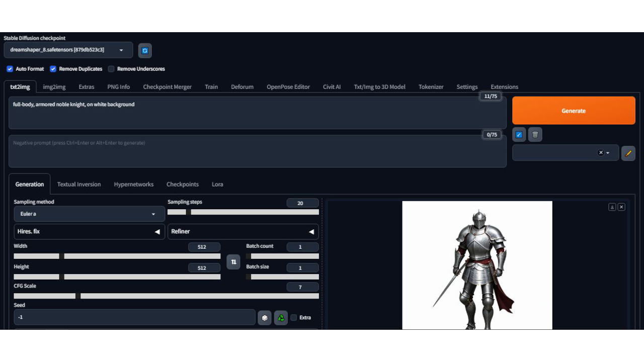Viewport: 644px width, 362px height.
Task: Switch to the img2img tab
Action: click(x=54, y=87)
